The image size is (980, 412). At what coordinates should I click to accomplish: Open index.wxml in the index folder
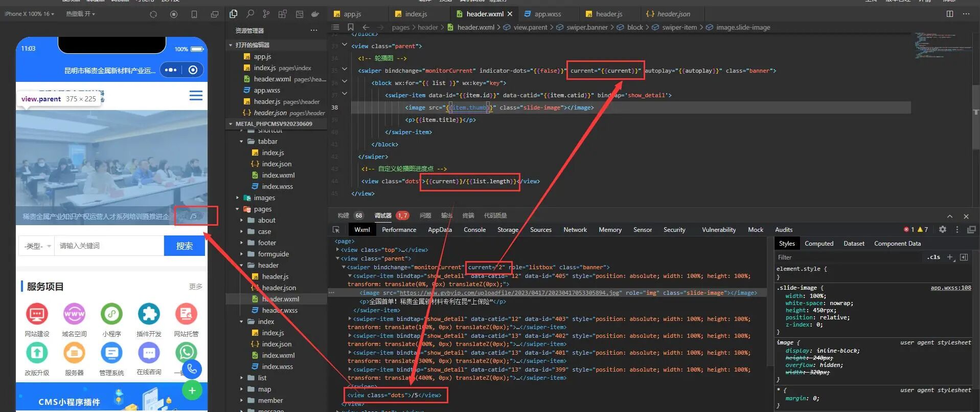click(x=278, y=356)
